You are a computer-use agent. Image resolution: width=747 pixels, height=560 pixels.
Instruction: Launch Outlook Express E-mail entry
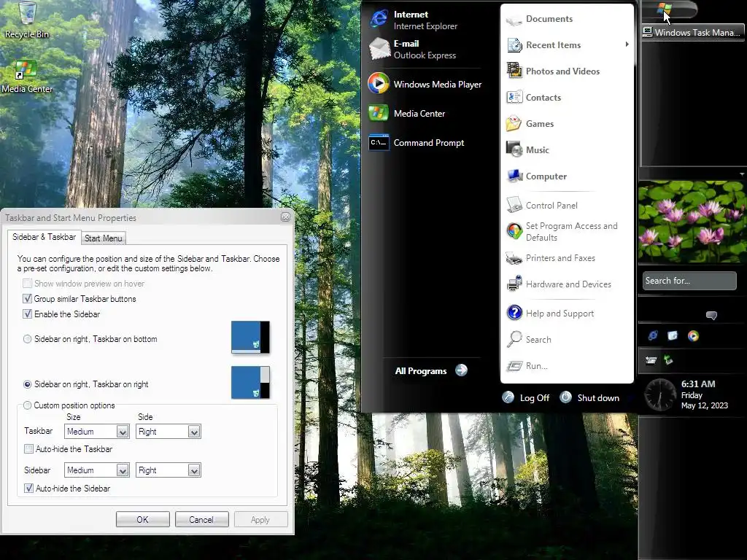(x=424, y=49)
